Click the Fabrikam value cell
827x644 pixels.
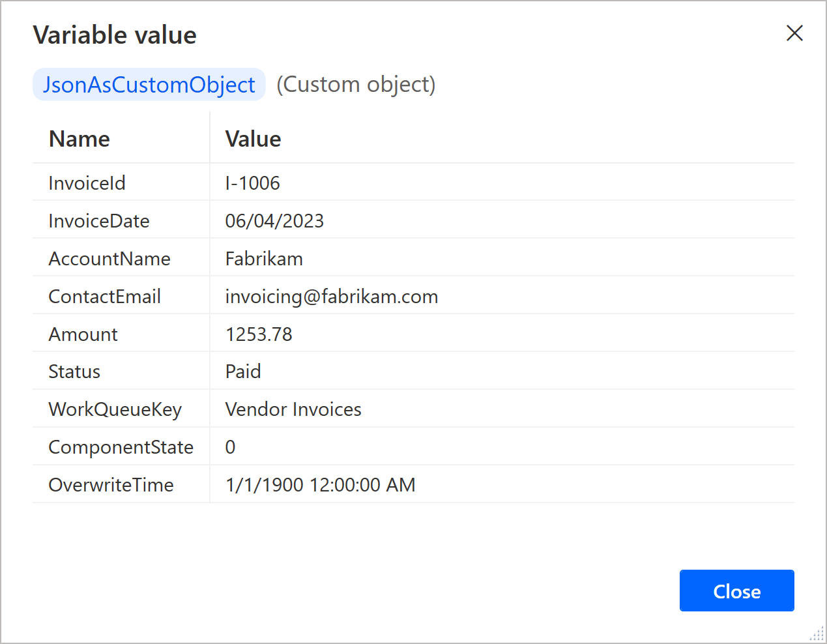[x=264, y=259]
